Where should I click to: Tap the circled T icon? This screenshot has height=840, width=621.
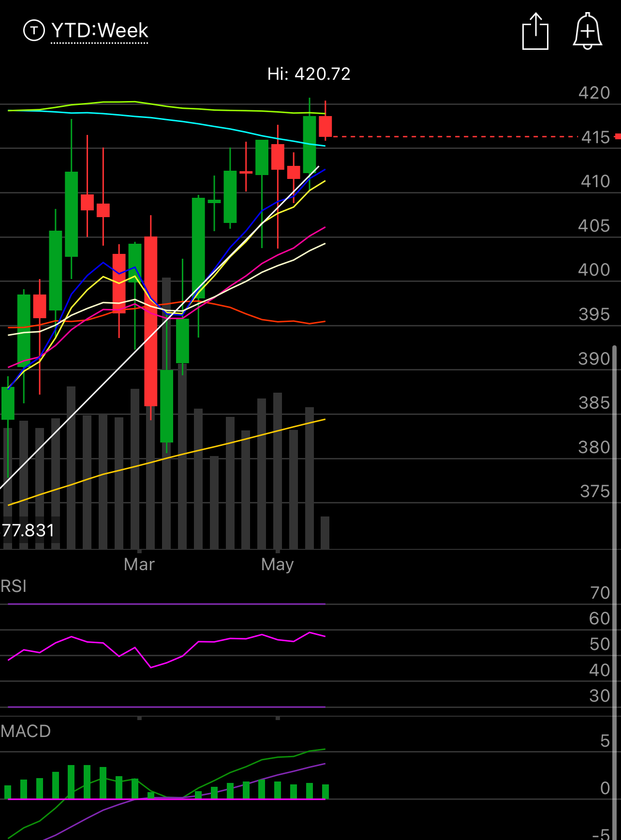pos(34,30)
